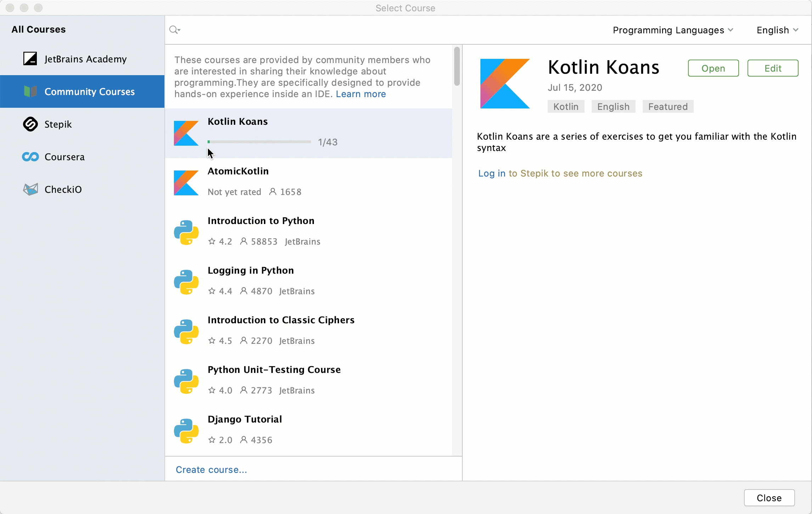
Task: Click the Kotlin Koans list icon
Action: point(186,133)
